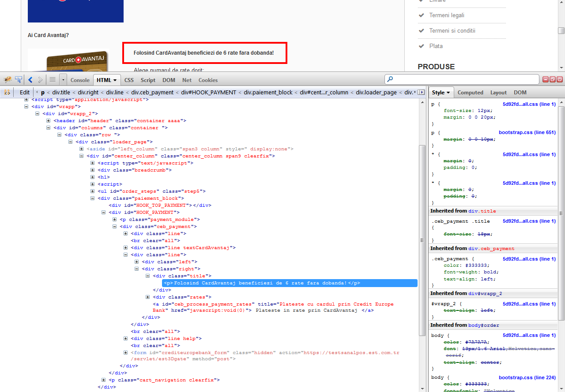The width and height of the screenshot is (565, 392).
Task: Expand the p class="cart_navigation clearfix" node
Action: coord(104,380)
